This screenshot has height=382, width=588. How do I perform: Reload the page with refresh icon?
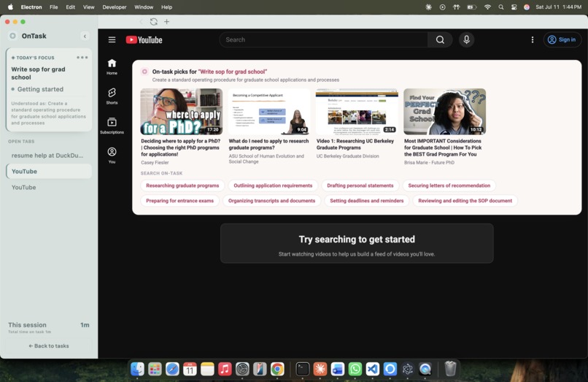pos(153,22)
